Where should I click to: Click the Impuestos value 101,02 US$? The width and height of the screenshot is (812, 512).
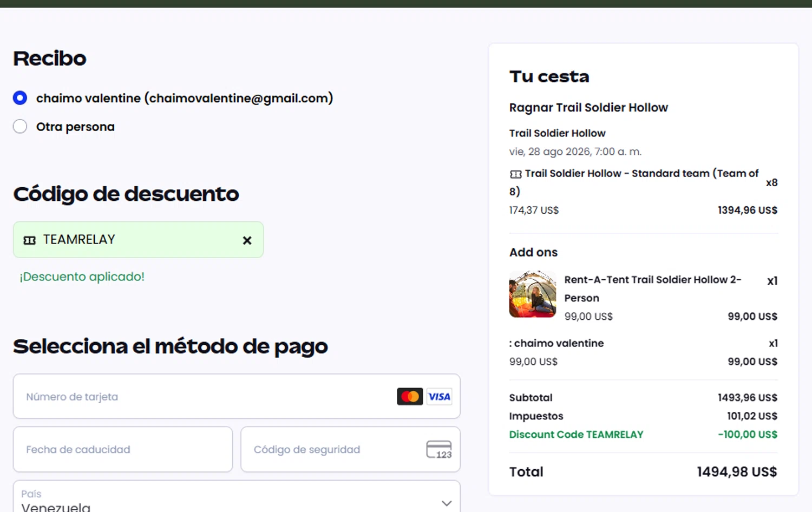pyautogui.click(x=752, y=416)
